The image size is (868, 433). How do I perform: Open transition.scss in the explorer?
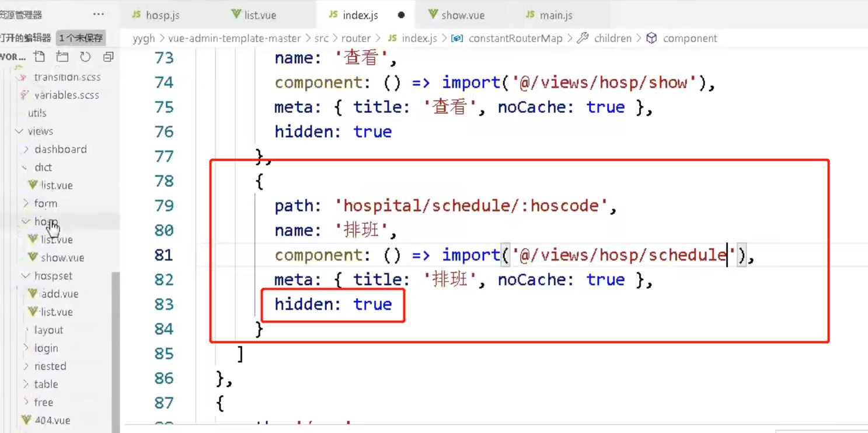[x=67, y=77]
